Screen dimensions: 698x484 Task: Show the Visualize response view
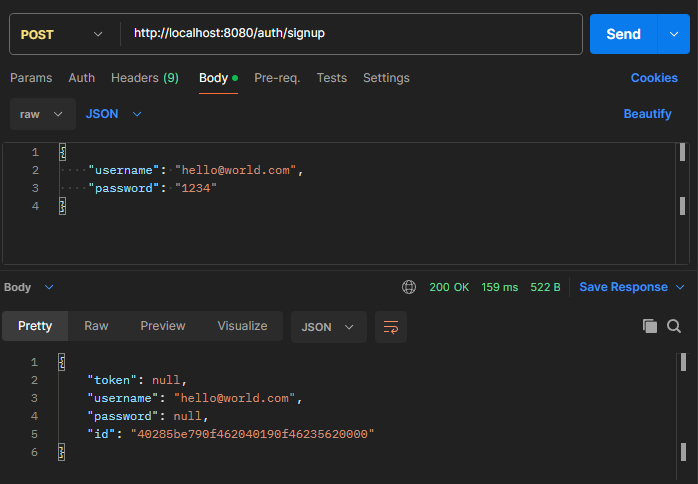point(242,326)
